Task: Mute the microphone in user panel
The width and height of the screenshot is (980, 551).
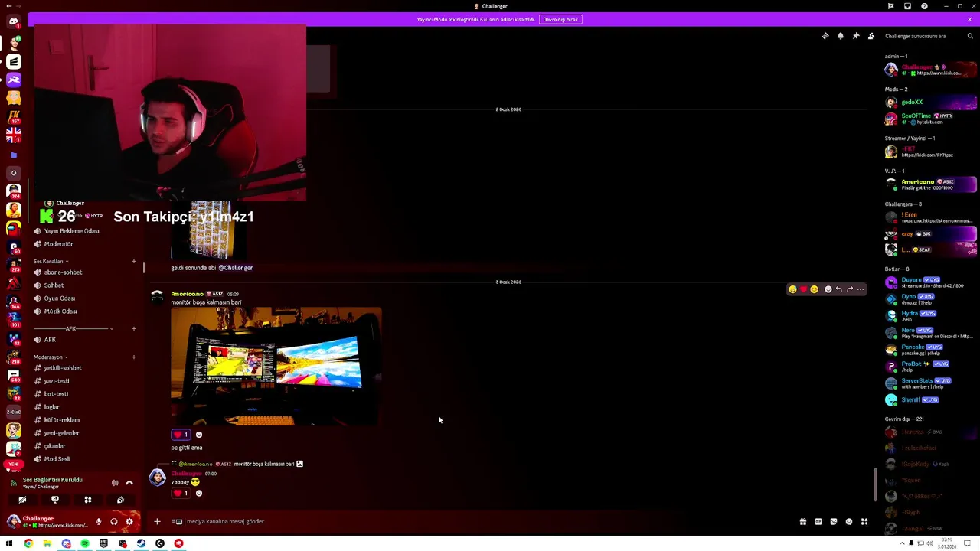Action: (98, 522)
